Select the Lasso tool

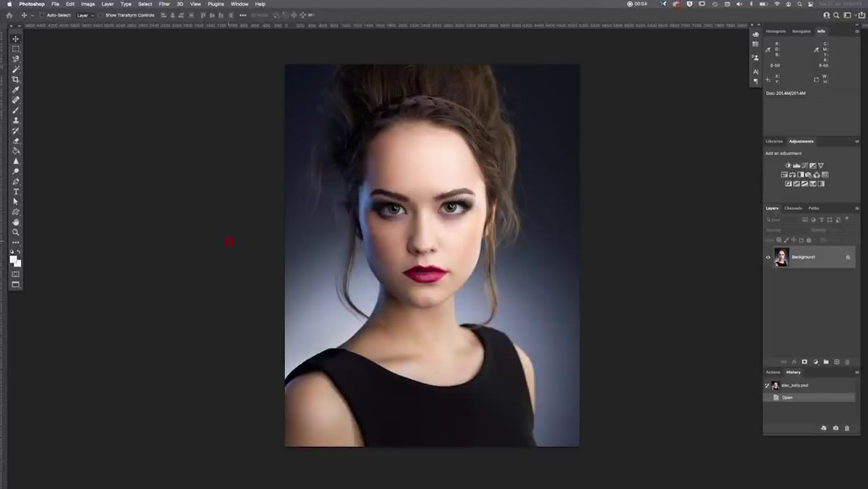[16, 59]
